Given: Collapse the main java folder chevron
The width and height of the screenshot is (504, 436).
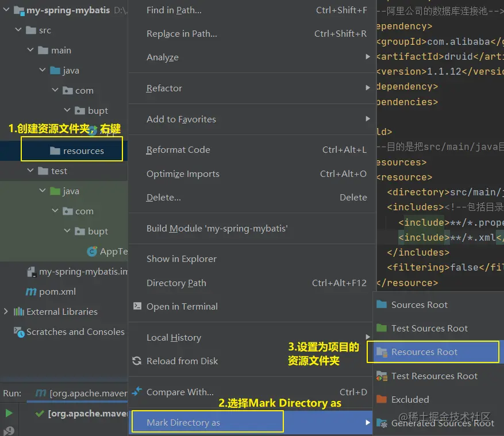Looking at the screenshot, I should point(43,70).
